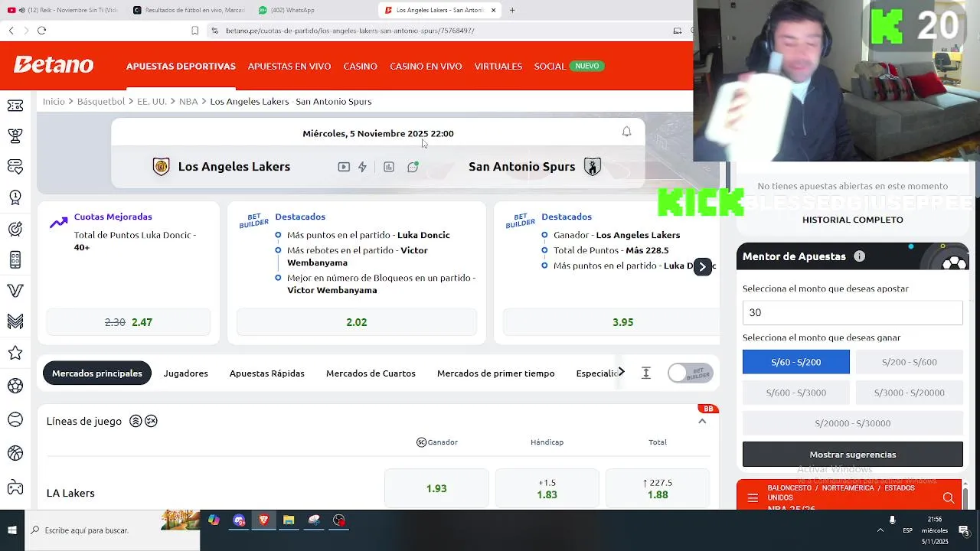This screenshot has width=980, height=551.
Task: Click the NBA breadcrumb link
Action: [x=188, y=101]
